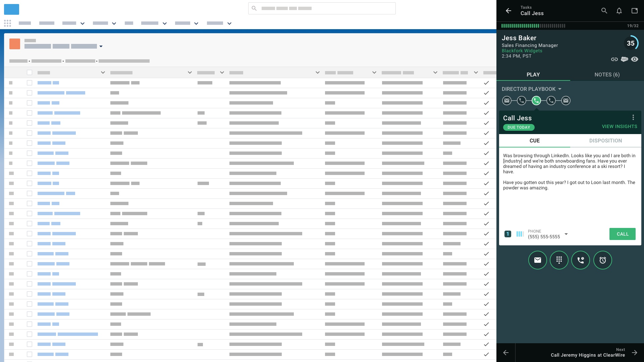Image resolution: width=644 pixels, height=362 pixels.
Task: Open the third column header chevron
Action: click(222, 72)
